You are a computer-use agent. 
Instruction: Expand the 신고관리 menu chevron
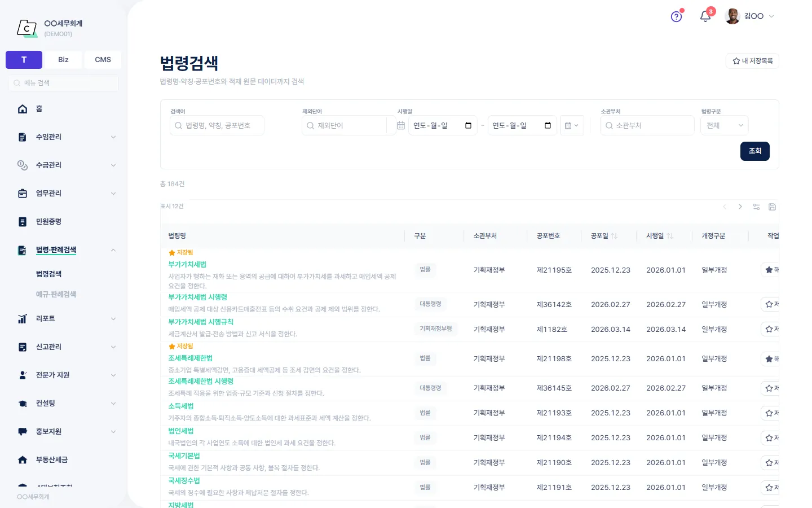113,347
